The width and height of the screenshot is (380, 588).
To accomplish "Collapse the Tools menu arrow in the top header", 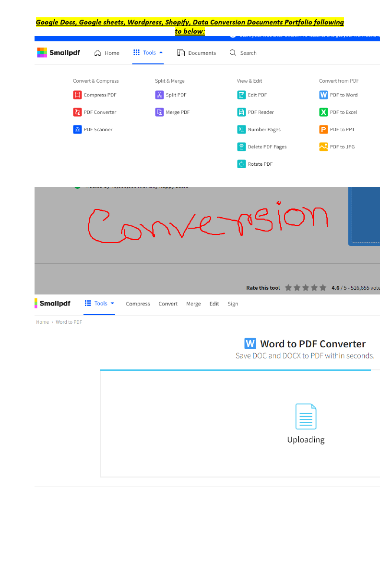I will tap(161, 52).
